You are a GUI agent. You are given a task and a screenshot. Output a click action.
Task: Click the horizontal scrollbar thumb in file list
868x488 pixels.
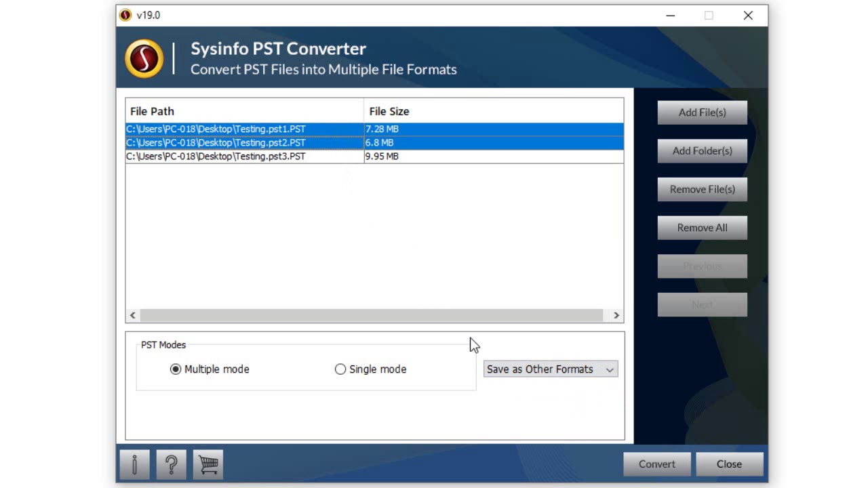pos(372,315)
